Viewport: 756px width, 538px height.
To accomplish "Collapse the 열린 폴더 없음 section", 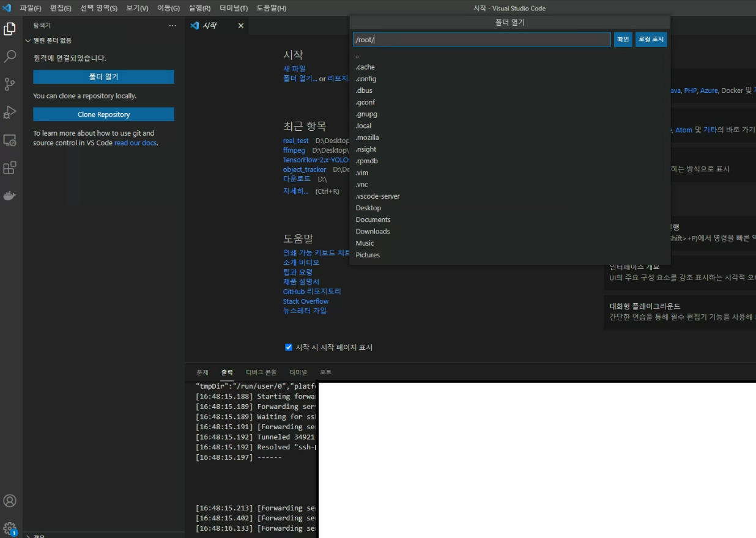I will (x=52, y=40).
